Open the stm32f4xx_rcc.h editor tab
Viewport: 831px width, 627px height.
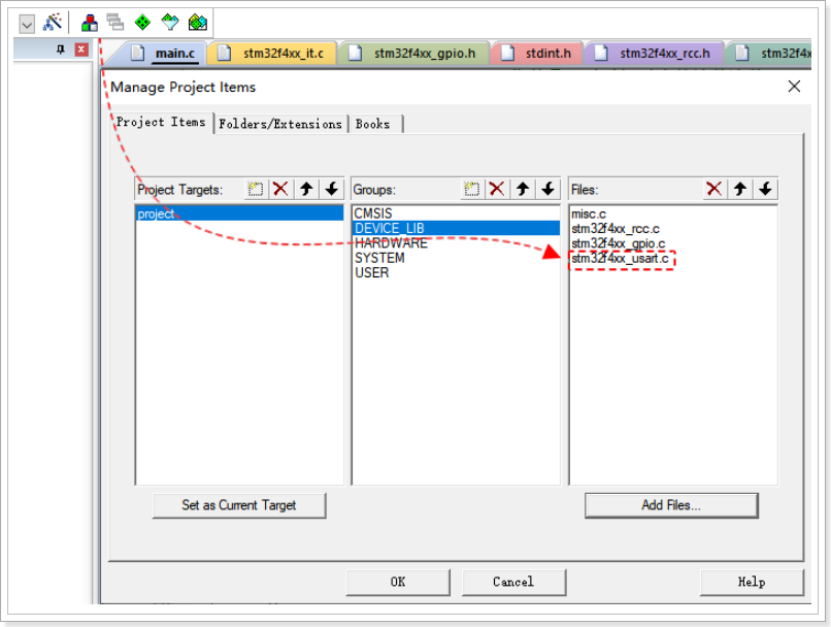(x=653, y=54)
